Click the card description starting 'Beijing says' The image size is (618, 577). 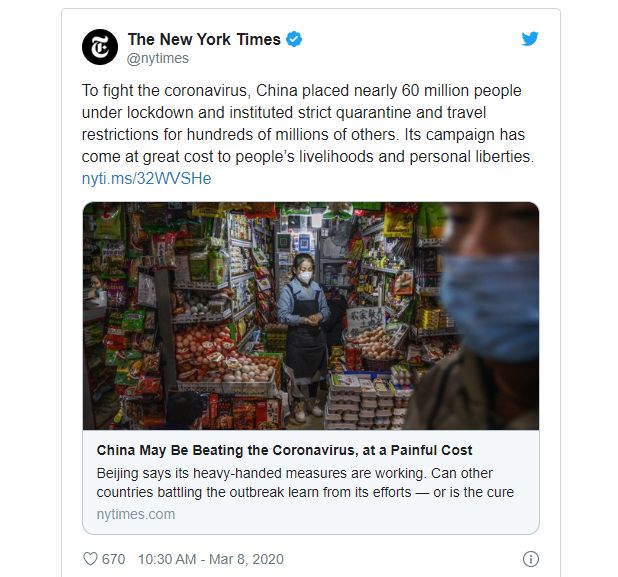(x=305, y=482)
